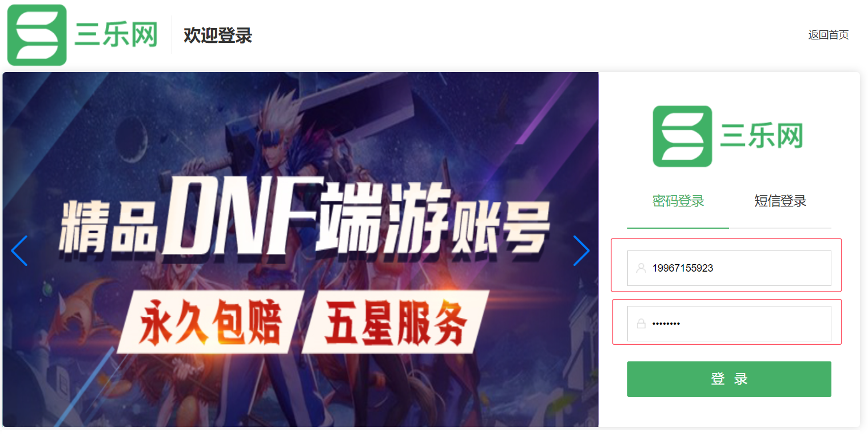The height and width of the screenshot is (434, 868).
Task: Show previous banner with left arrow
Action: click(x=19, y=250)
